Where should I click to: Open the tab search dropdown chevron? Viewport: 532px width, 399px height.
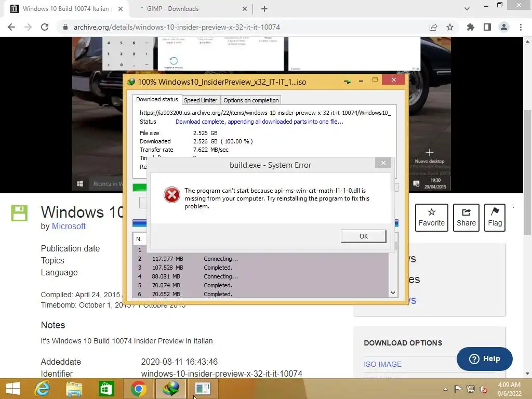467,9
